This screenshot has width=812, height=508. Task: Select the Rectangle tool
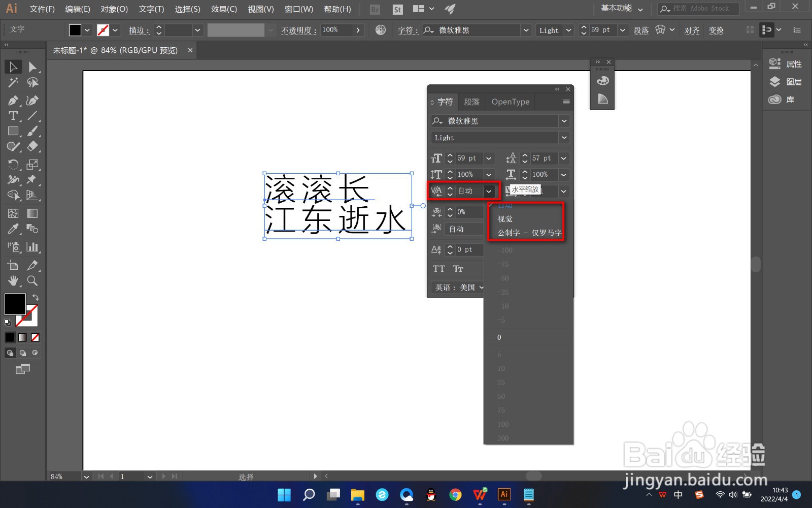coord(13,131)
